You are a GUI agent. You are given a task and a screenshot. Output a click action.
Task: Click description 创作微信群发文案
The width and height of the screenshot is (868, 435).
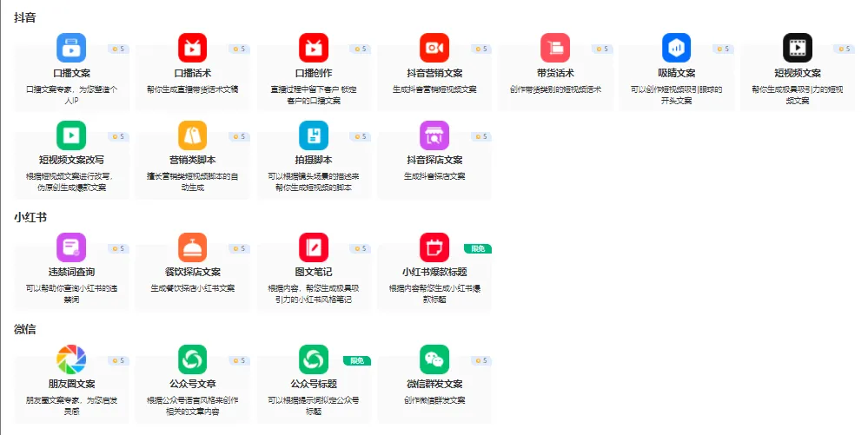pos(434,400)
